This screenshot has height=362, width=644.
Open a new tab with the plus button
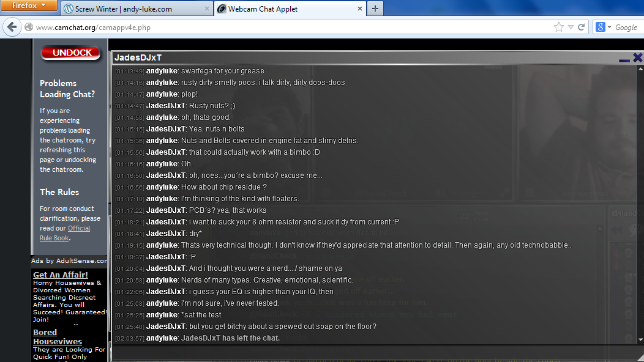click(x=375, y=9)
